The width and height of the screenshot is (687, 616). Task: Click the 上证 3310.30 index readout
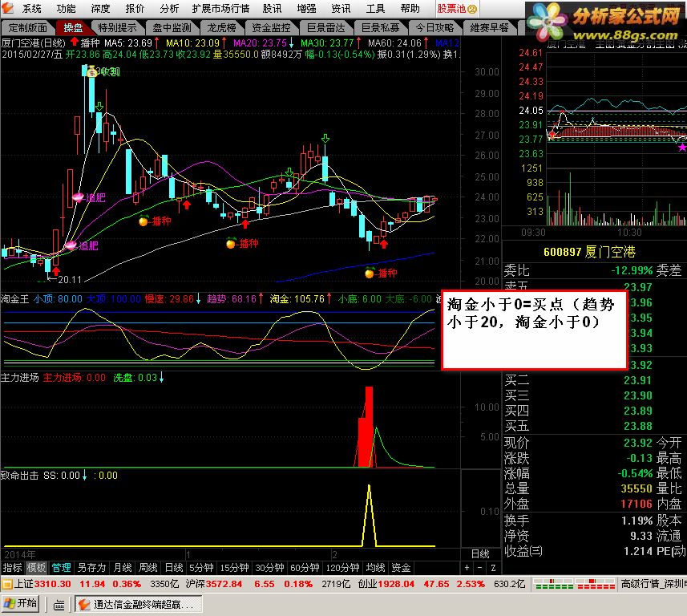42,584
